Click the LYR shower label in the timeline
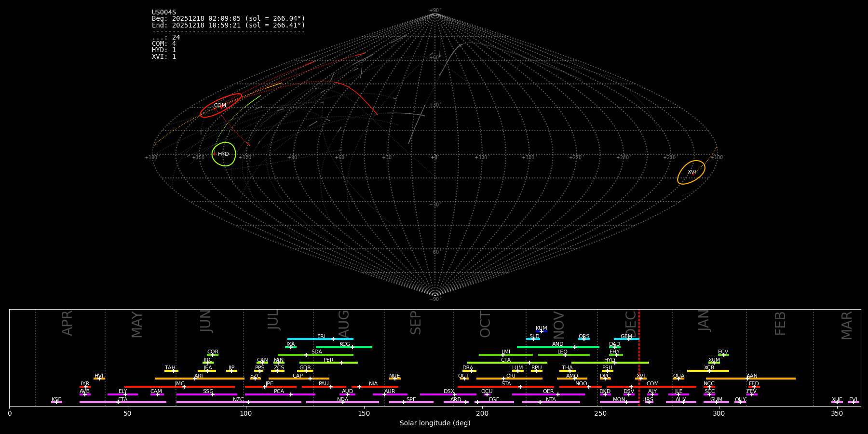 pyautogui.click(x=85, y=384)
